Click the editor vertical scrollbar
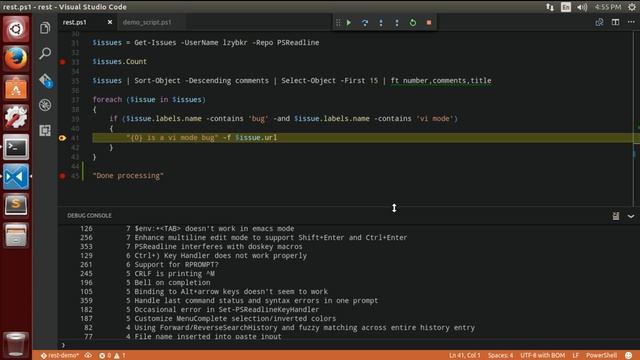This screenshot has width=640, height=360. coord(636,118)
